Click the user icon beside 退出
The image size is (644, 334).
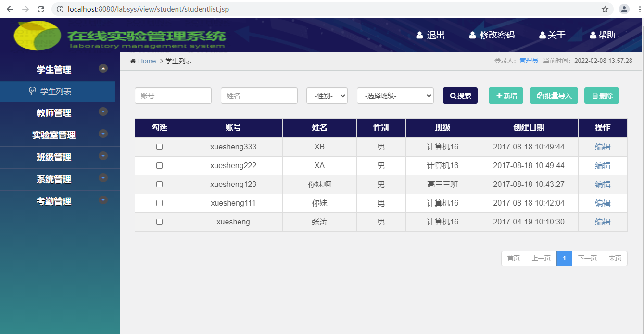[419, 35]
